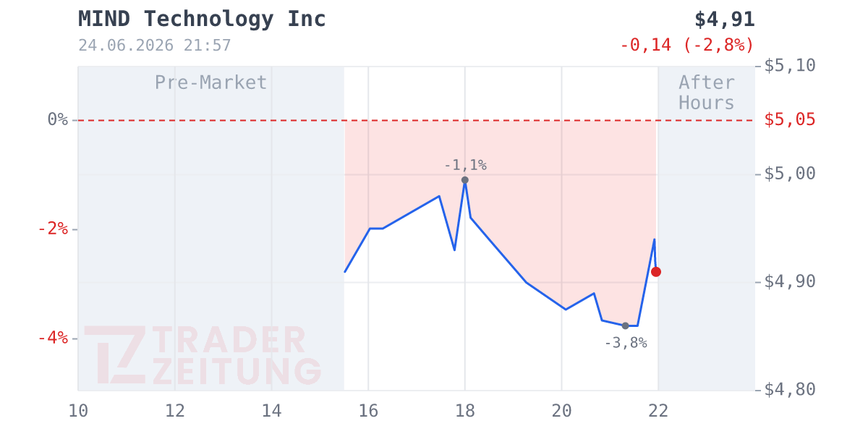The height and width of the screenshot is (434, 868).
Task: Click the Trader Zeitung logo watermark
Action: (x=203, y=355)
